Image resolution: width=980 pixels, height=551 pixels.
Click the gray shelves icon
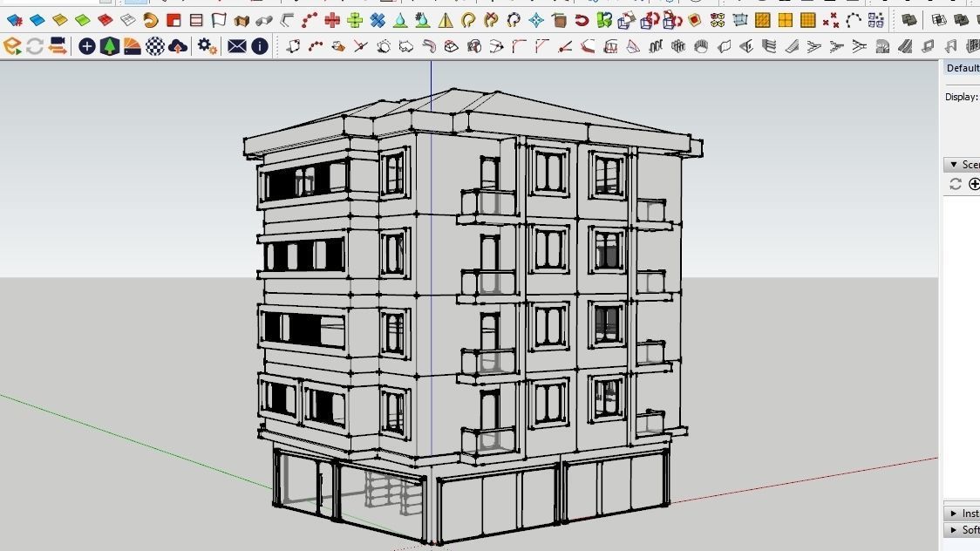click(x=769, y=46)
